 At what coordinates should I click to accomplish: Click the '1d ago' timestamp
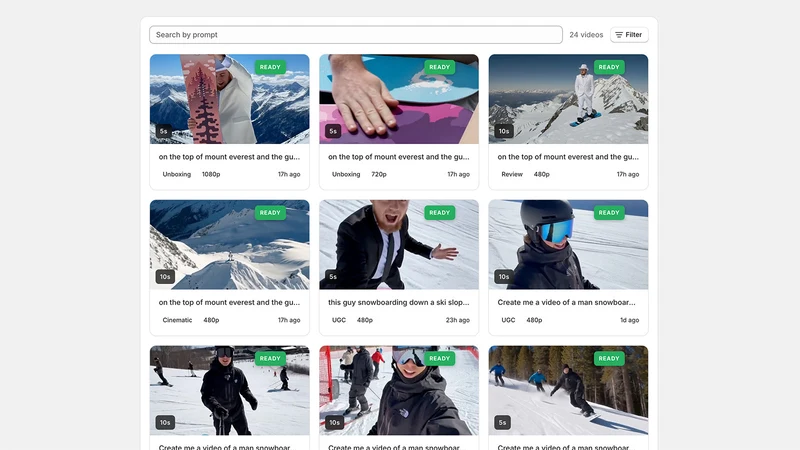tap(630, 320)
